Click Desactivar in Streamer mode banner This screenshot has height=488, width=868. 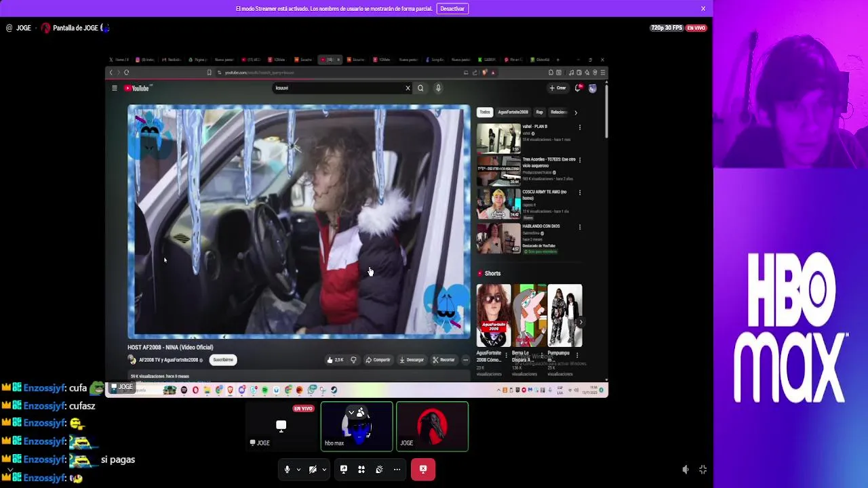452,9
